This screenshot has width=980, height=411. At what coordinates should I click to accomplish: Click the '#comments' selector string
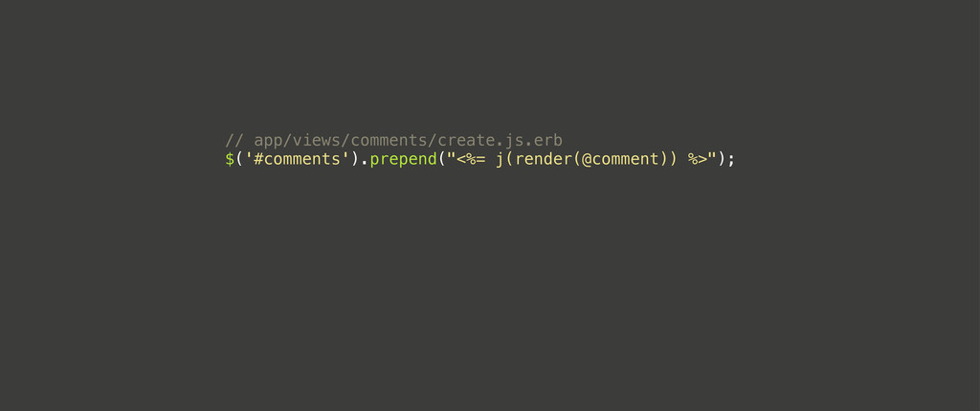(297, 159)
